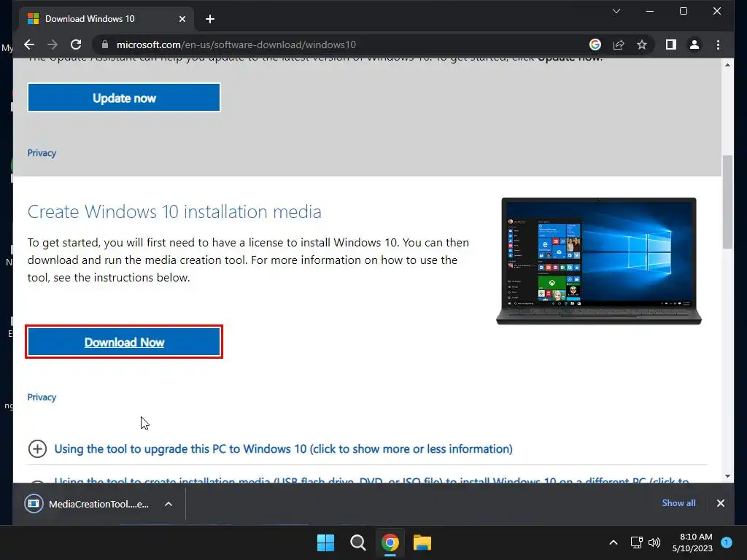Close the Download Windows 10 tab
The height and width of the screenshot is (560, 747).
pos(182,19)
